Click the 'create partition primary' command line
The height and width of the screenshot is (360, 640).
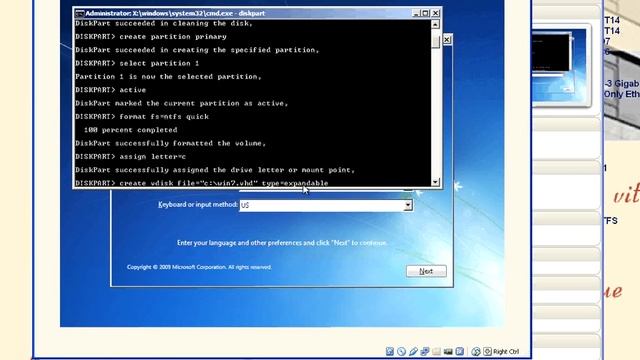click(151, 37)
